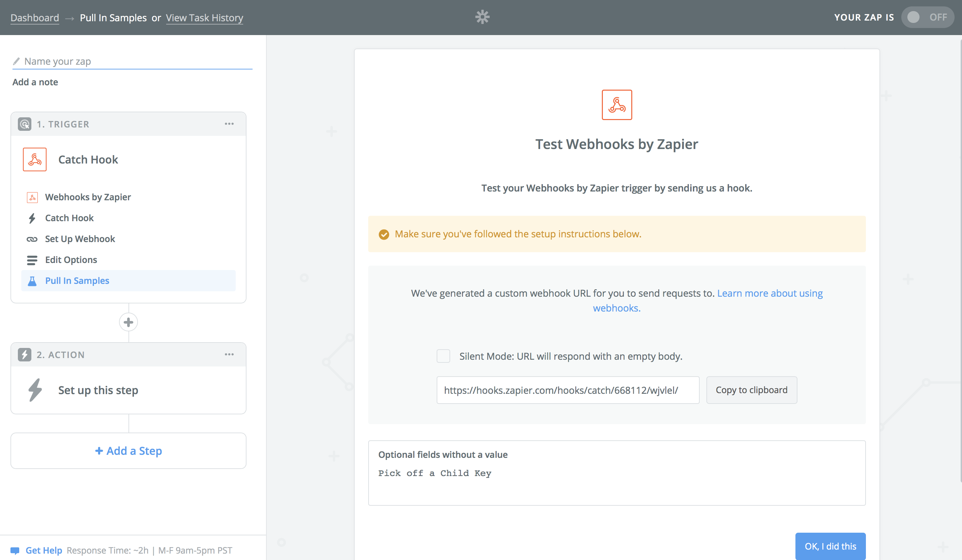Expand the Set up this step action
This screenshot has height=560, width=962.
point(98,390)
